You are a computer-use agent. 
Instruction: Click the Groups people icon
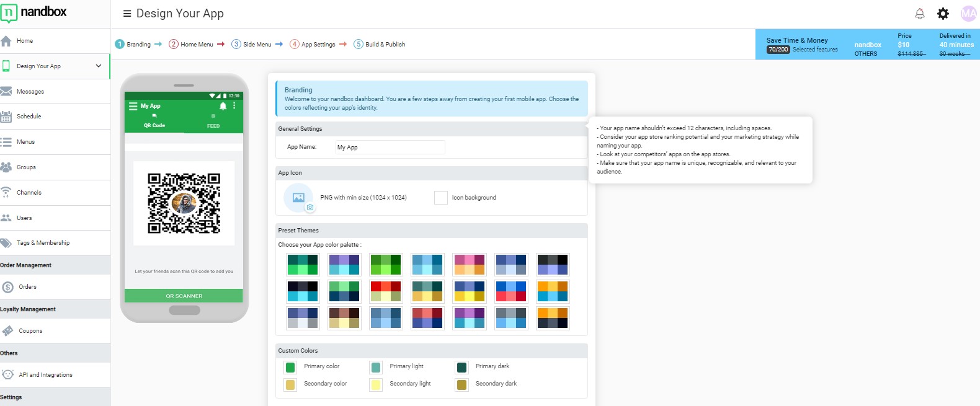point(6,167)
